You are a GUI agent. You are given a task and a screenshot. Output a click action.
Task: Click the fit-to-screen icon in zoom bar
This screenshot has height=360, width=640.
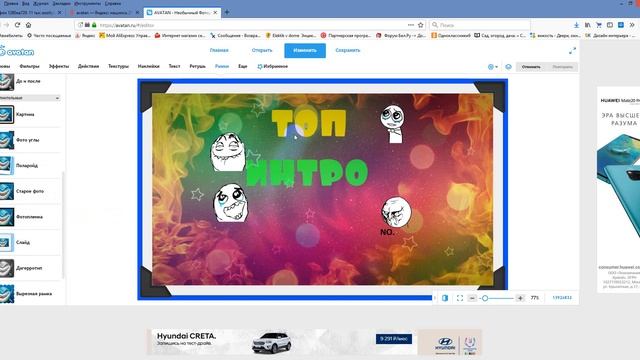coord(460,298)
